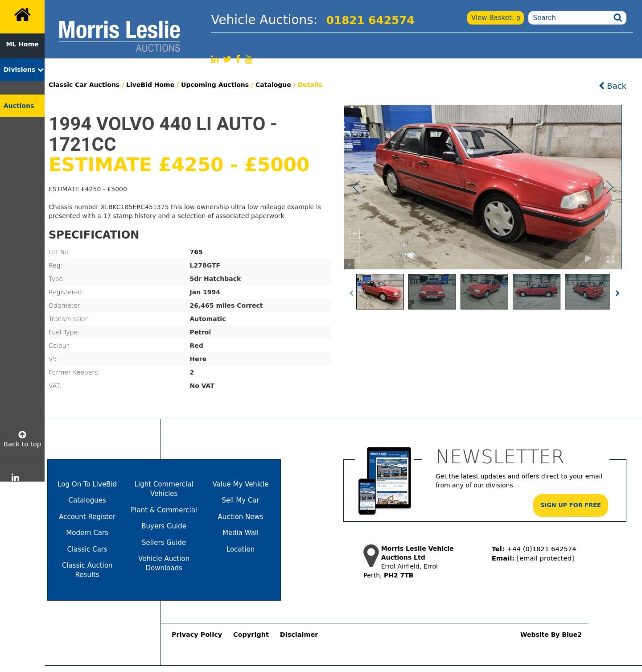642x672 pixels.
Task: Open ML Home in sidebar
Action: click(x=22, y=44)
